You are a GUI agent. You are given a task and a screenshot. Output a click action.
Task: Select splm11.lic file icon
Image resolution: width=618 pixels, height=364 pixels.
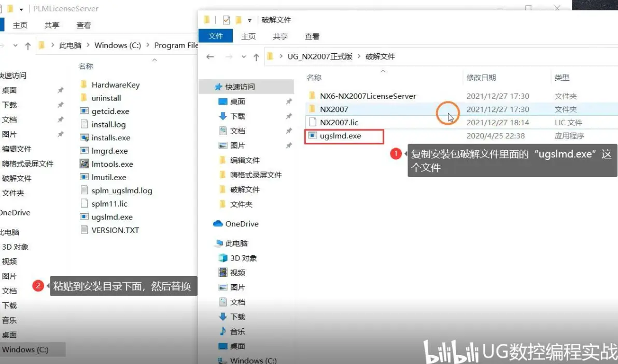[x=84, y=203]
